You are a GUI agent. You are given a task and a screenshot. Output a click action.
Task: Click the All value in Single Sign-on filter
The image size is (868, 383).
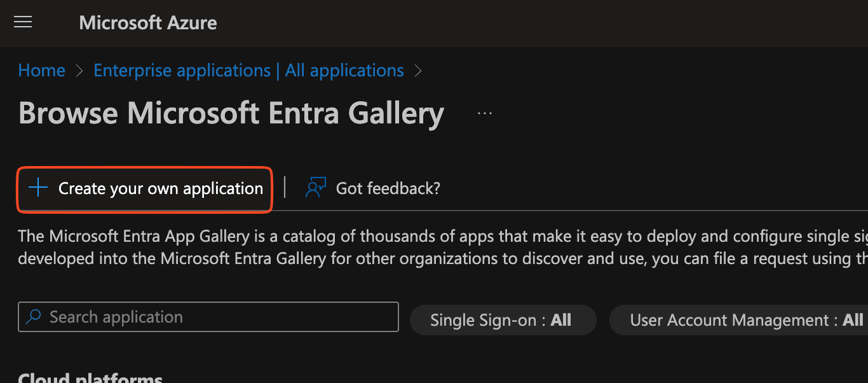tap(561, 320)
